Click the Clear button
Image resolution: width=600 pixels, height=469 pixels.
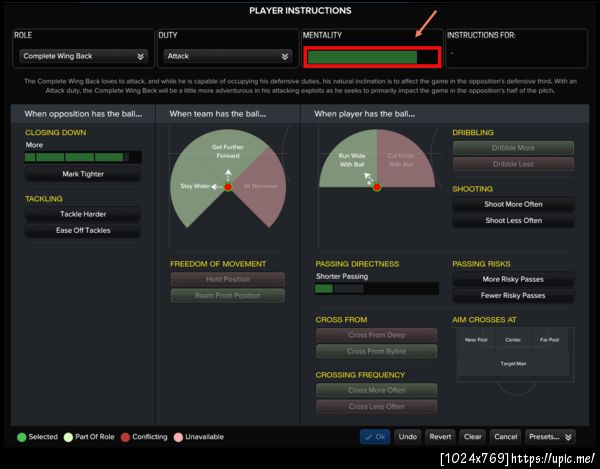click(x=473, y=437)
